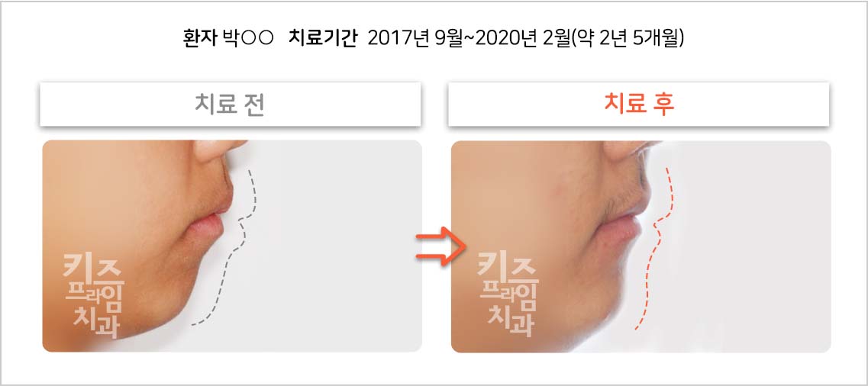The width and height of the screenshot is (868, 386).
Task: Open the before-treatment profile photo
Action: click(x=232, y=246)
